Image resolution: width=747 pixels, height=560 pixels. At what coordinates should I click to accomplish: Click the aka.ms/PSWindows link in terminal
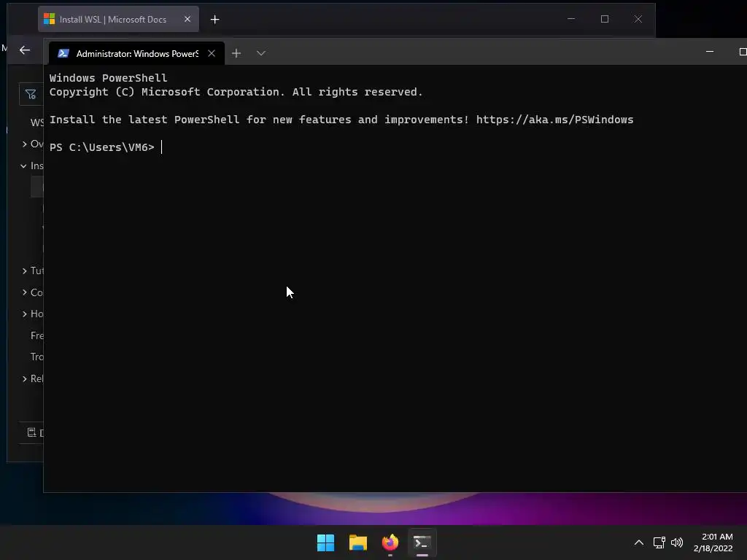[554, 120]
